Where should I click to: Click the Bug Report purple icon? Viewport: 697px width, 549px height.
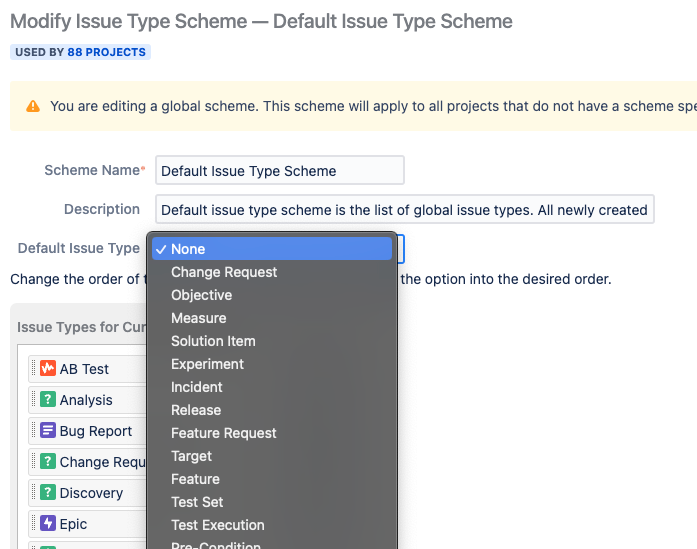[x=48, y=430]
